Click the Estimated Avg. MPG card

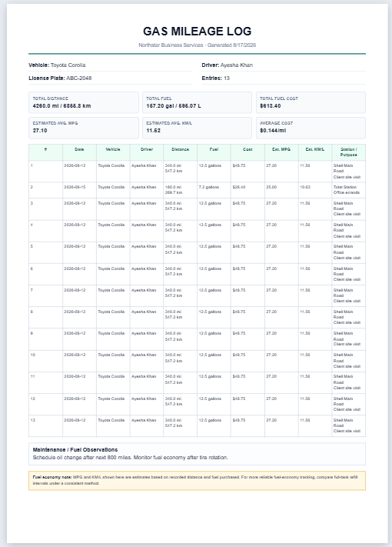[84, 128]
